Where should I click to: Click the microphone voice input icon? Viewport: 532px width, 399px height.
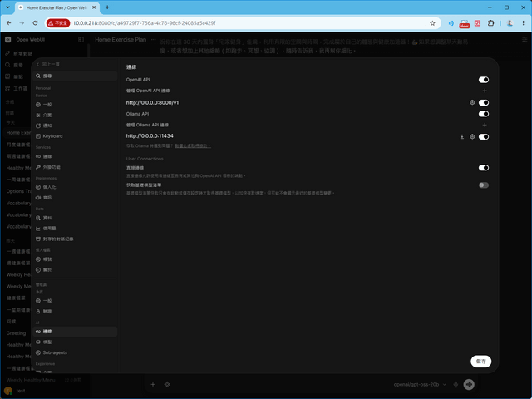point(456,384)
